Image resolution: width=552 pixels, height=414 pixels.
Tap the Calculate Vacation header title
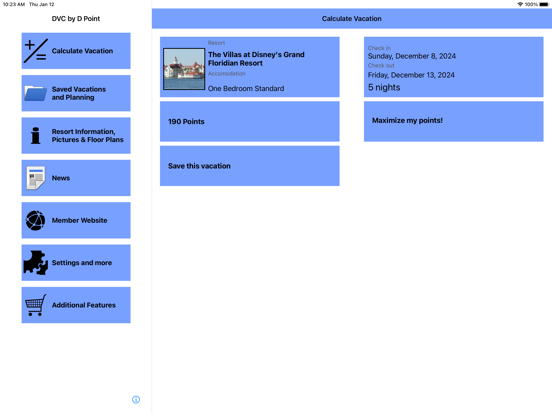352,19
